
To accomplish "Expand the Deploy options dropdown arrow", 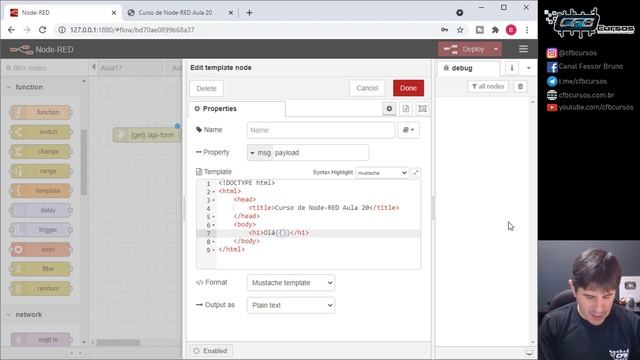I will click(x=496, y=49).
